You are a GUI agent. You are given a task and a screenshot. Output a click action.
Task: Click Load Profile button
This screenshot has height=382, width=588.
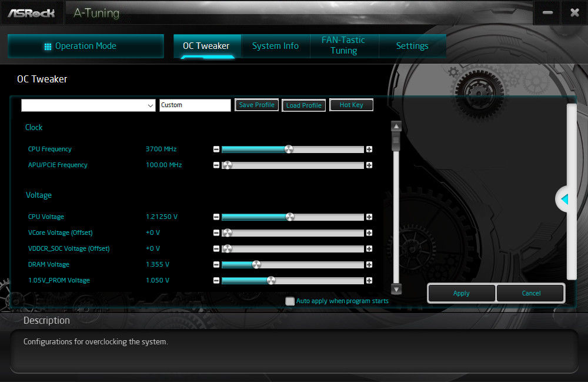point(304,105)
